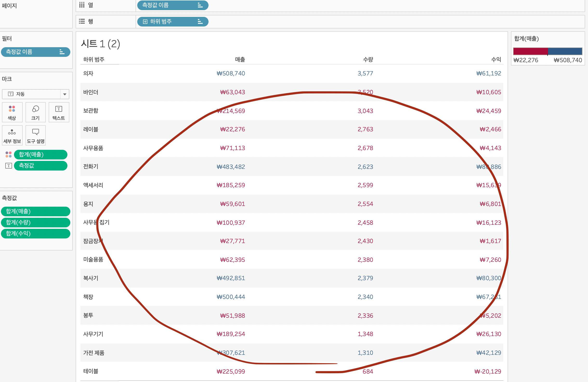The height and width of the screenshot is (382, 588).
Task: Click the 합계(매출) color legend gradient
Action: click(x=548, y=51)
